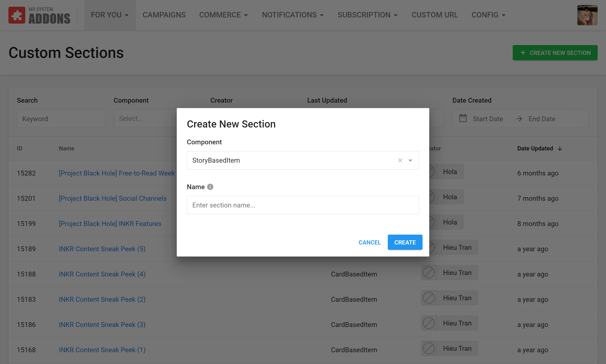Image resolution: width=606 pixels, height=364 pixels.
Task: Cancel the Create New Section dialog
Action: 369,242
